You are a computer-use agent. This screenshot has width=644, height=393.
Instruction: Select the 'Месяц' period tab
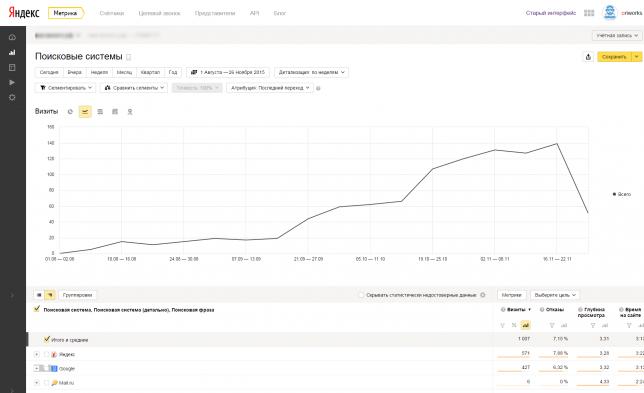click(x=124, y=72)
